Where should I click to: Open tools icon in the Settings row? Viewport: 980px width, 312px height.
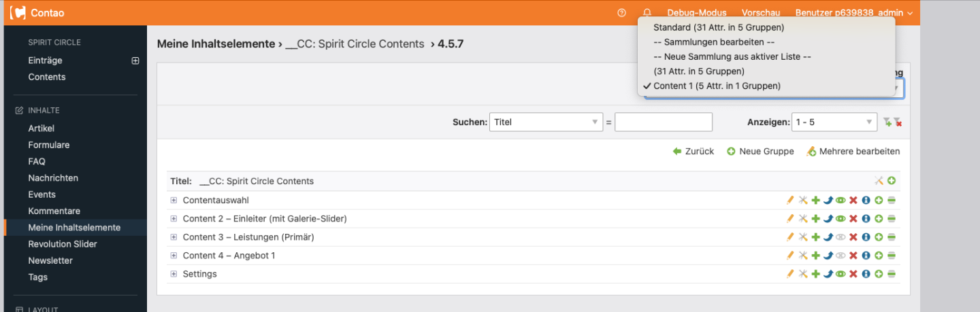pos(803,274)
